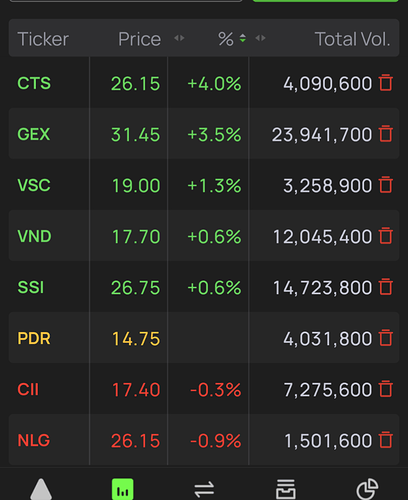Remove PDR via trash icon
This screenshot has width=408, height=500.
(x=386, y=338)
